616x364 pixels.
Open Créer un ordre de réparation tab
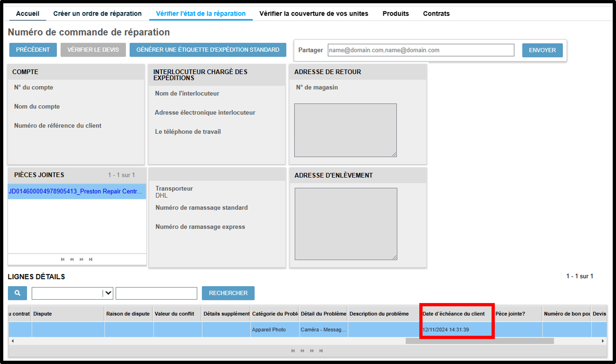[x=97, y=13]
